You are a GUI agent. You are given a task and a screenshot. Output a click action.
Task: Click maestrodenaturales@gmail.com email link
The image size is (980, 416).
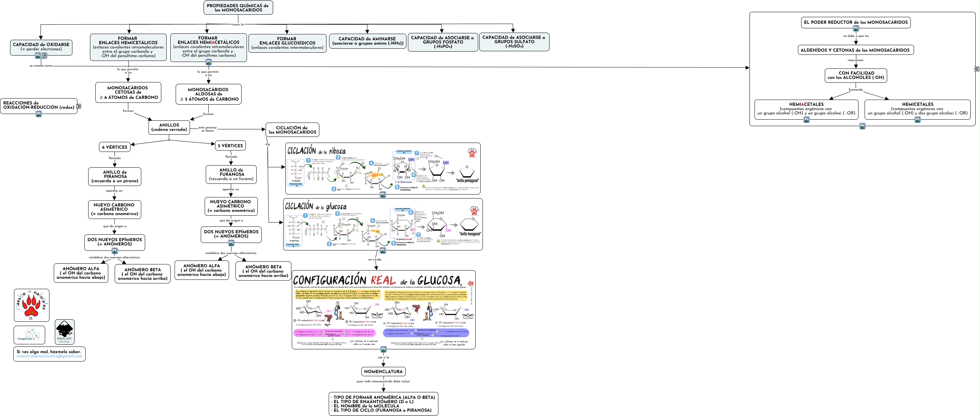click(49, 356)
